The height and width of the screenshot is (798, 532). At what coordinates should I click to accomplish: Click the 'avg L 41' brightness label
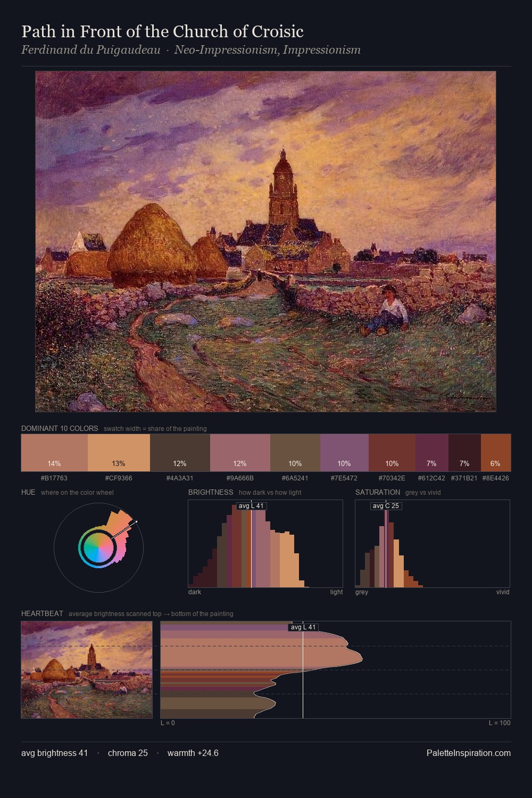click(251, 506)
